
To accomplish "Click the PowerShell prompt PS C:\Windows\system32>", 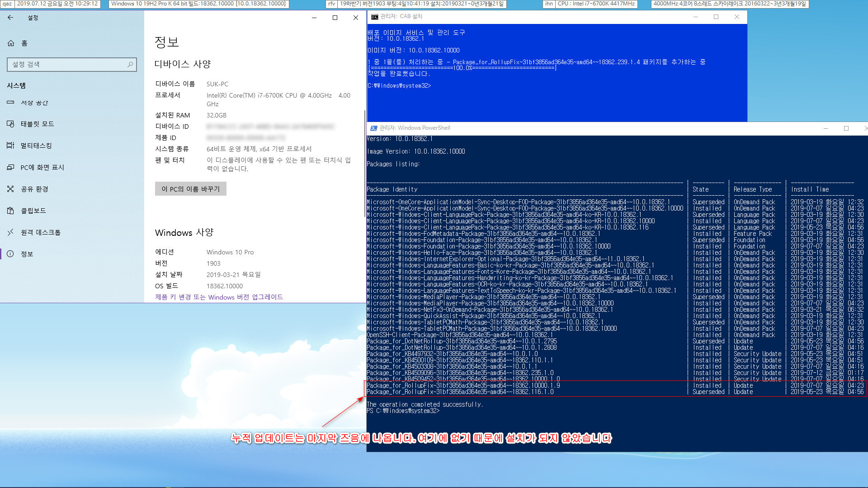I will click(403, 411).
